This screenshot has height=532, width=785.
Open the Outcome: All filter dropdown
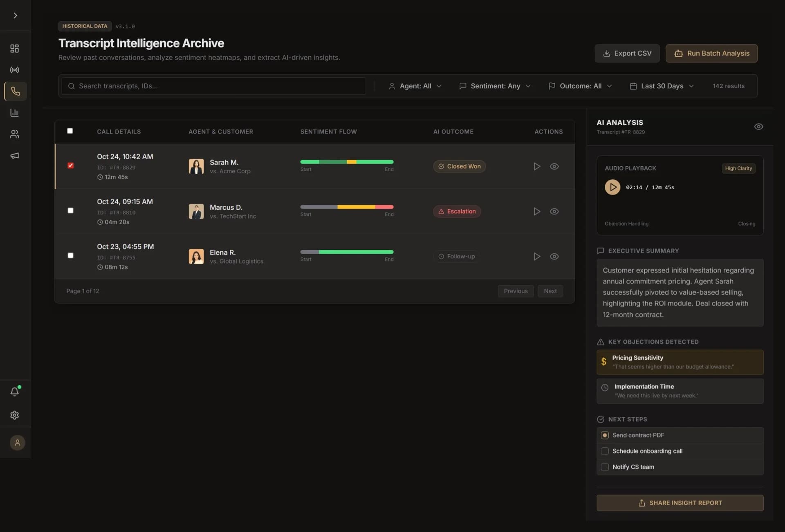tap(580, 86)
